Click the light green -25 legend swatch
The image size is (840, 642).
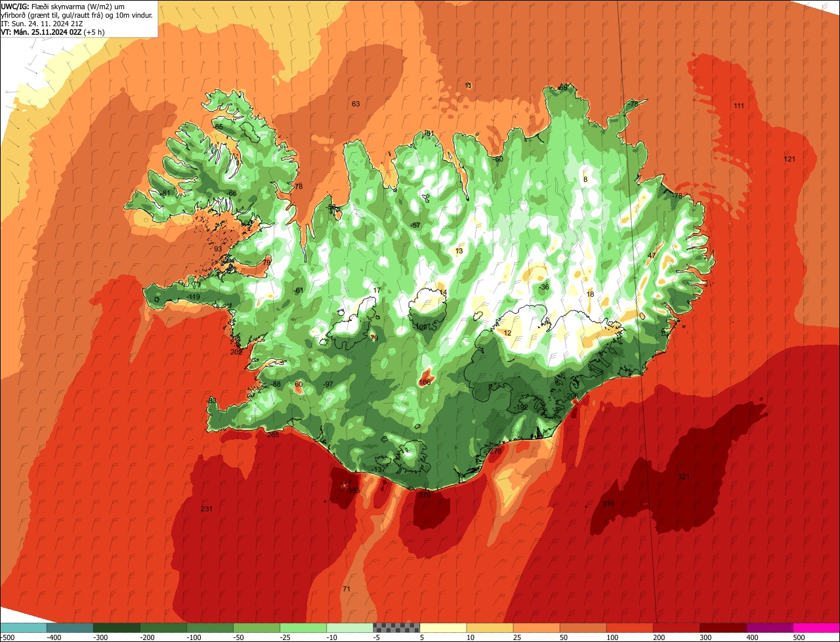tap(303, 628)
